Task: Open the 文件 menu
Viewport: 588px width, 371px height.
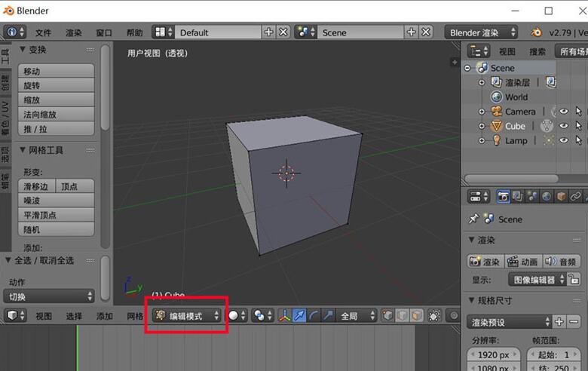Action: tap(43, 33)
